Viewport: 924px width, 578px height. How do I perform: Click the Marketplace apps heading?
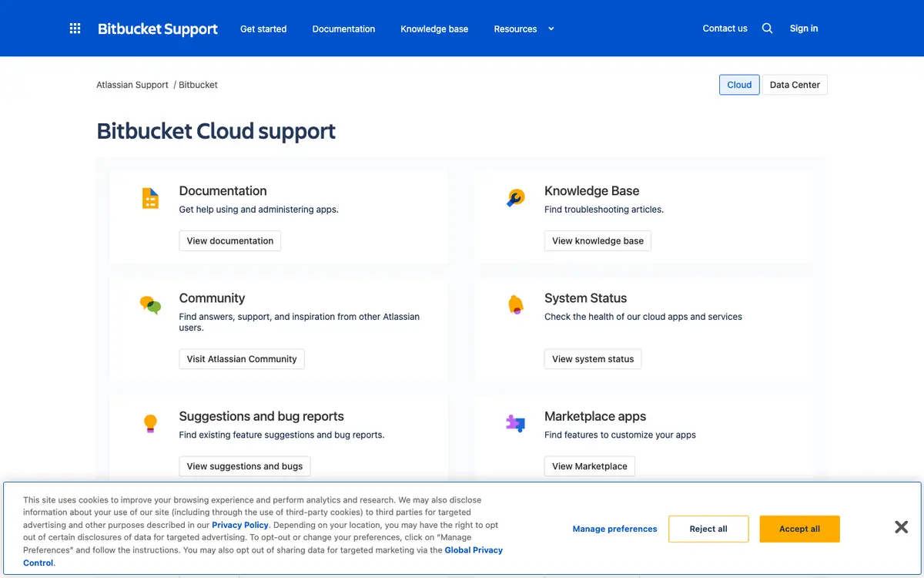coord(595,416)
